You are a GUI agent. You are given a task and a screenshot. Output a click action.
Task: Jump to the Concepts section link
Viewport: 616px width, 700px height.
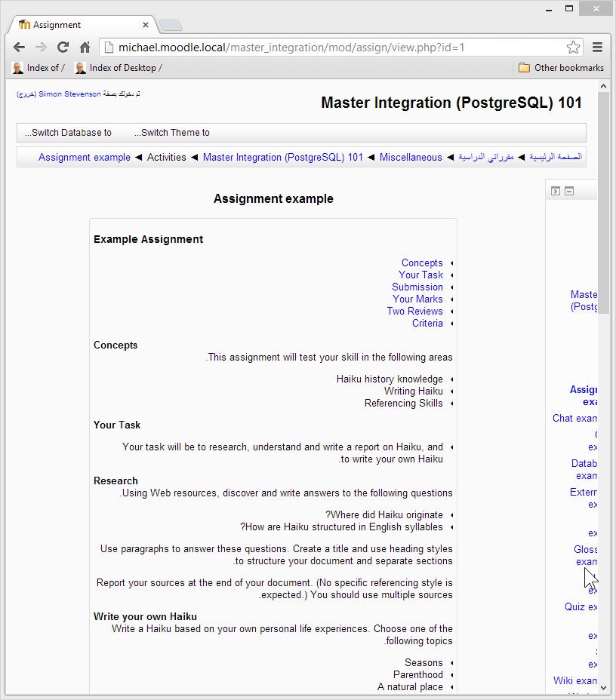point(422,263)
